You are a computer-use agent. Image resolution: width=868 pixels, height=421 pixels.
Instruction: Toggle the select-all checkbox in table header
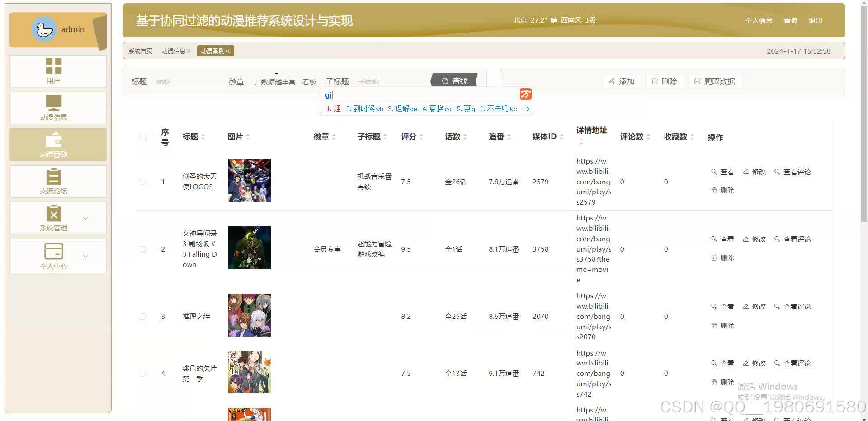[x=142, y=137]
